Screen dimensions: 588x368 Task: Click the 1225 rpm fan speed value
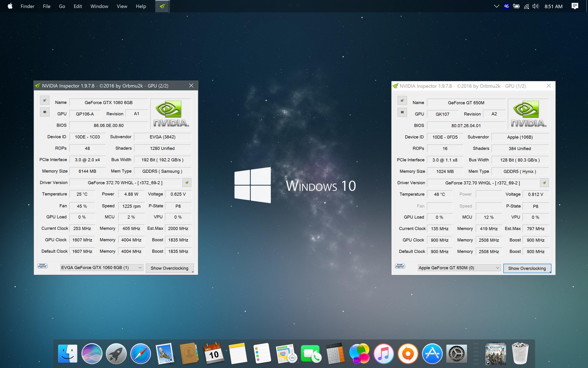131,206
